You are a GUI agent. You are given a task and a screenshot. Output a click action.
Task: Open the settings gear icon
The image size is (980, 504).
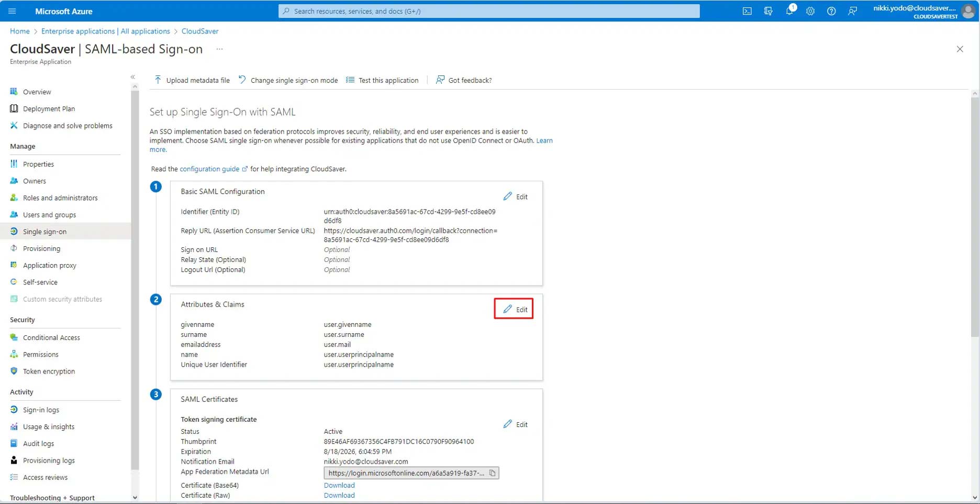(x=810, y=11)
